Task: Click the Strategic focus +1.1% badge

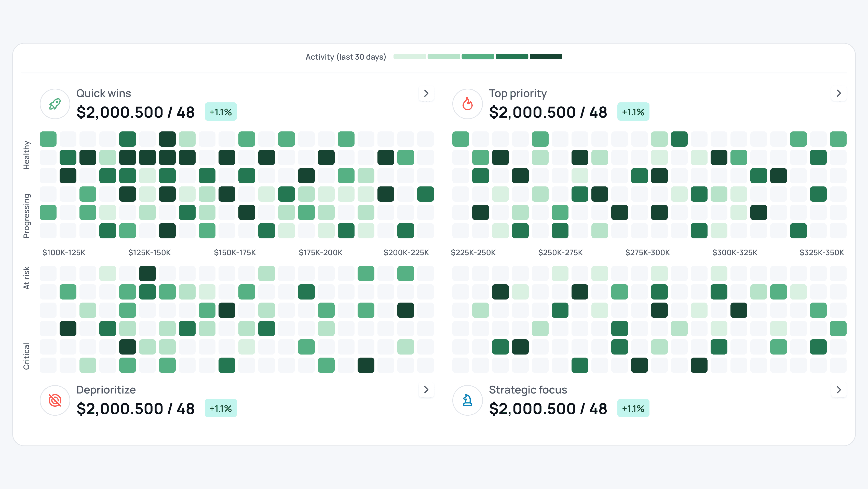Action: [x=633, y=409]
